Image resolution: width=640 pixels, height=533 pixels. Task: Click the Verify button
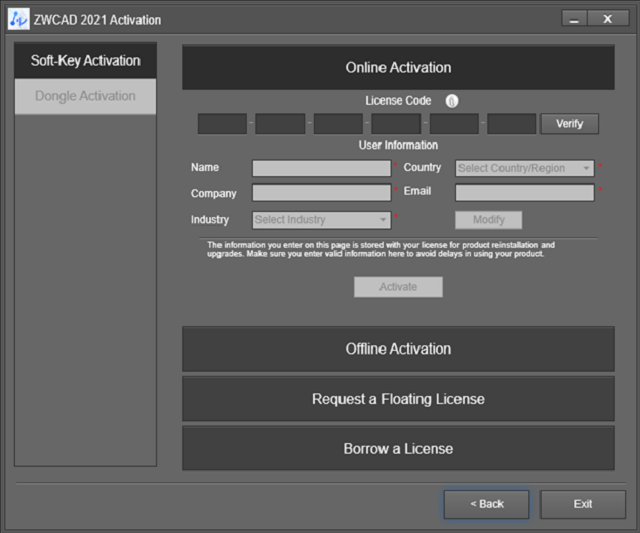coord(570,124)
